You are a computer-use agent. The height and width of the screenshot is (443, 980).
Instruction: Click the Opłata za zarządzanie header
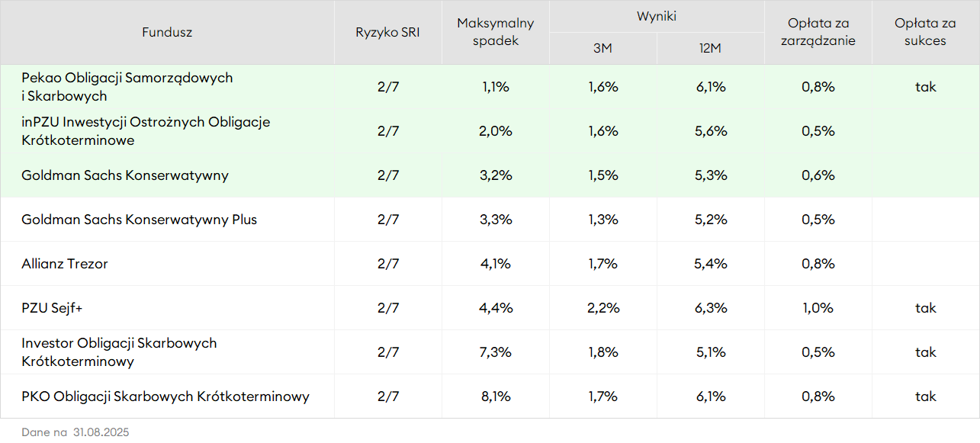(x=818, y=32)
